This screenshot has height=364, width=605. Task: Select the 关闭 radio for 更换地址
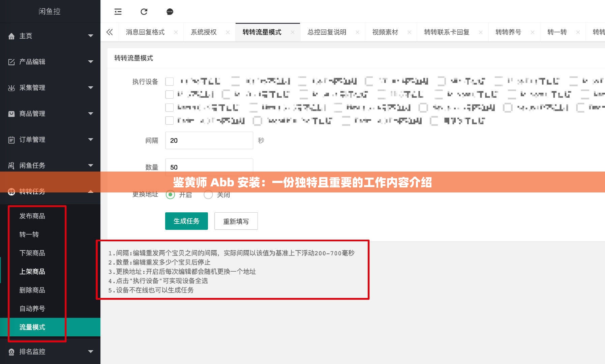[208, 194]
